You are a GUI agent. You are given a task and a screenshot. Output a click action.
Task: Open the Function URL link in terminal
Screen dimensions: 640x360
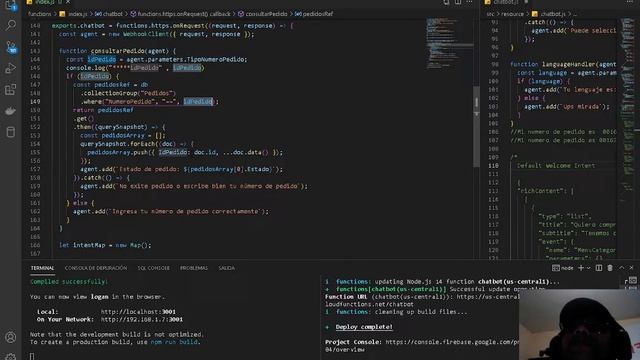(488, 297)
